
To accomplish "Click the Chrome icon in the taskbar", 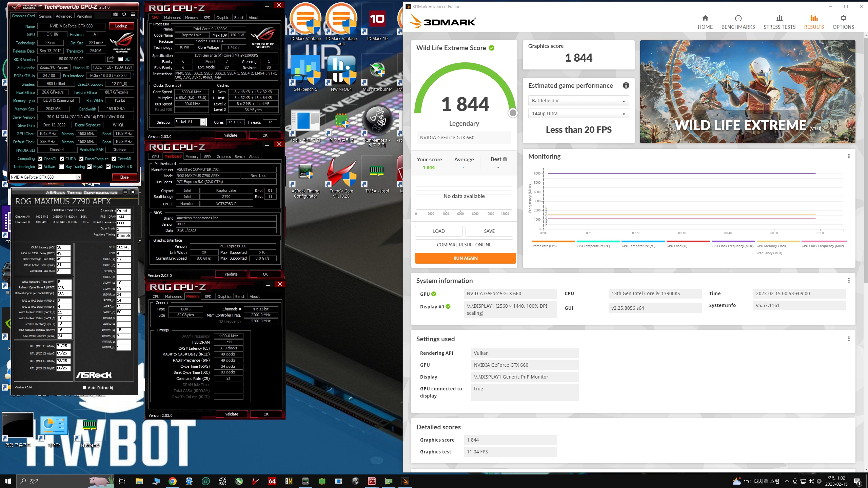I will pos(173,481).
